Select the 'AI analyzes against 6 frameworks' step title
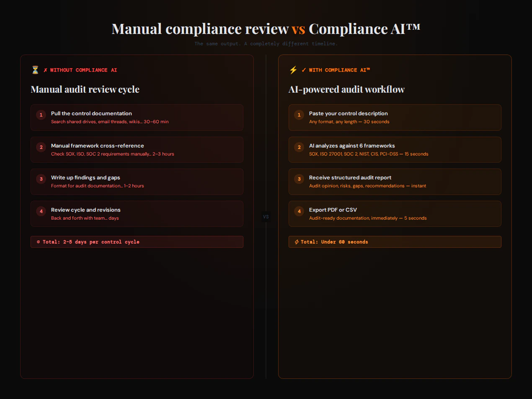This screenshot has height=399, width=532. pyautogui.click(x=352, y=146)
